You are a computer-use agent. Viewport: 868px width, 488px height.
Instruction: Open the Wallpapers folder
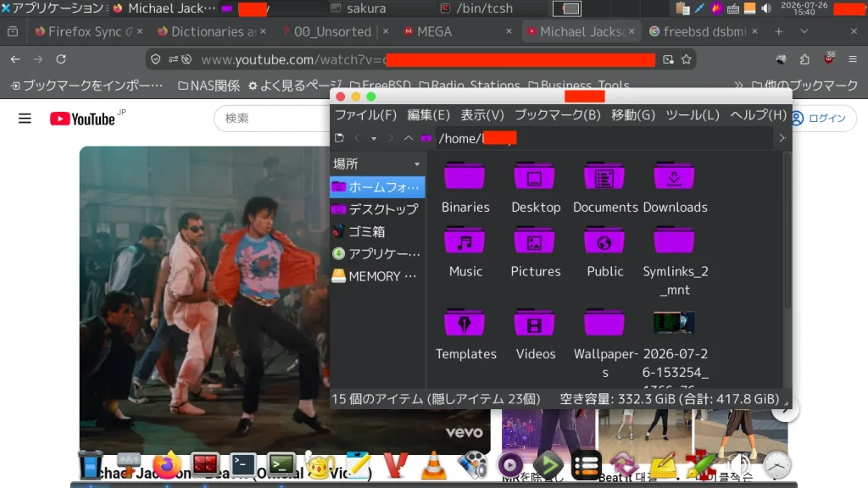[x=604, y=323]
